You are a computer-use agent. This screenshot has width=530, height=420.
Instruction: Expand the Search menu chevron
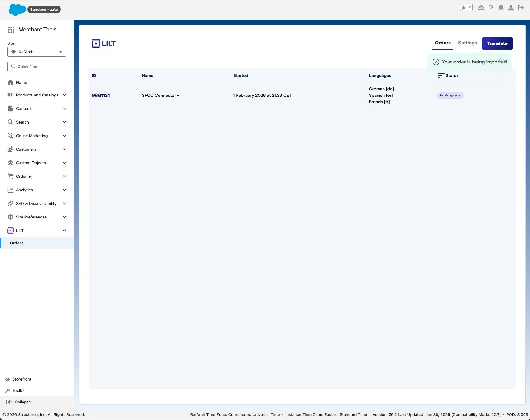(x=64, y=122)
